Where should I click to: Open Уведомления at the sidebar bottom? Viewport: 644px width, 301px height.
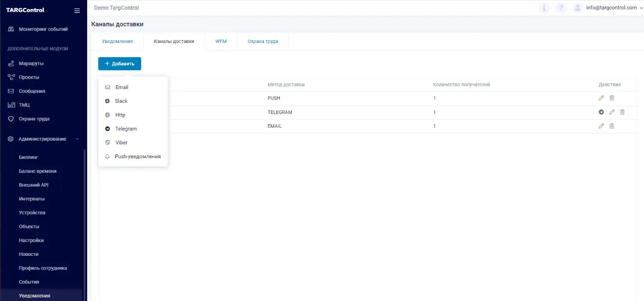click(34, 296)
